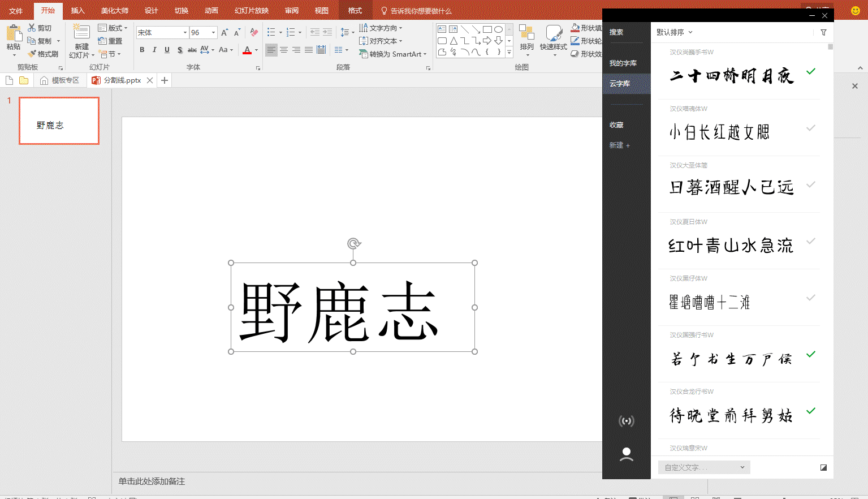Screen dimensions: 868x499
Task: Decrease font size with the smaller A icon
Action: tap(237, 32)
